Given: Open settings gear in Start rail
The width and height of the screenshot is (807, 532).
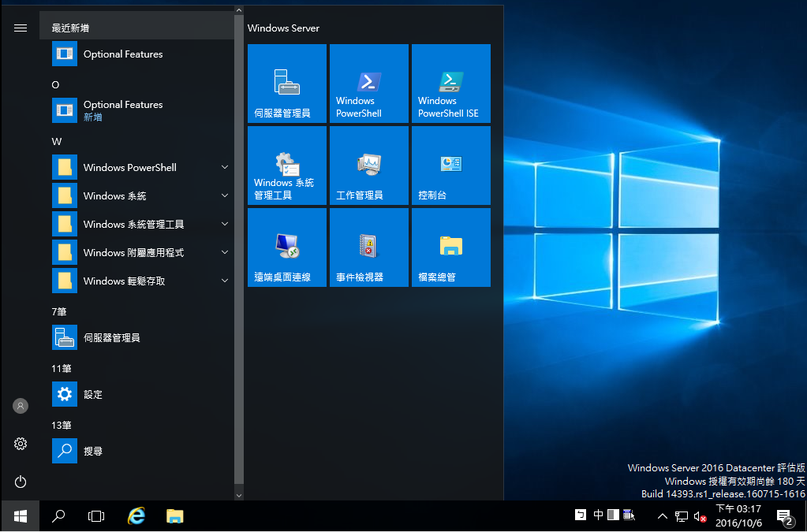Looking at the screenshot, I should 20,444.
